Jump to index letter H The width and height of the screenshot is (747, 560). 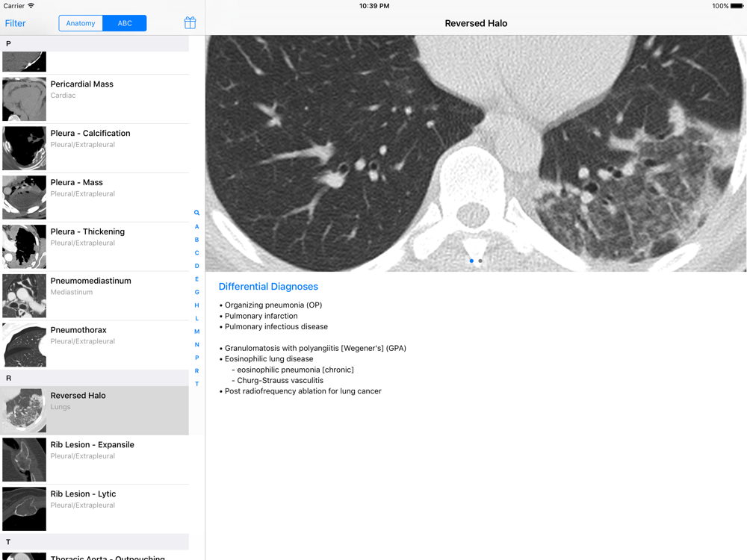pyautogui.click(x=196, y=305)
